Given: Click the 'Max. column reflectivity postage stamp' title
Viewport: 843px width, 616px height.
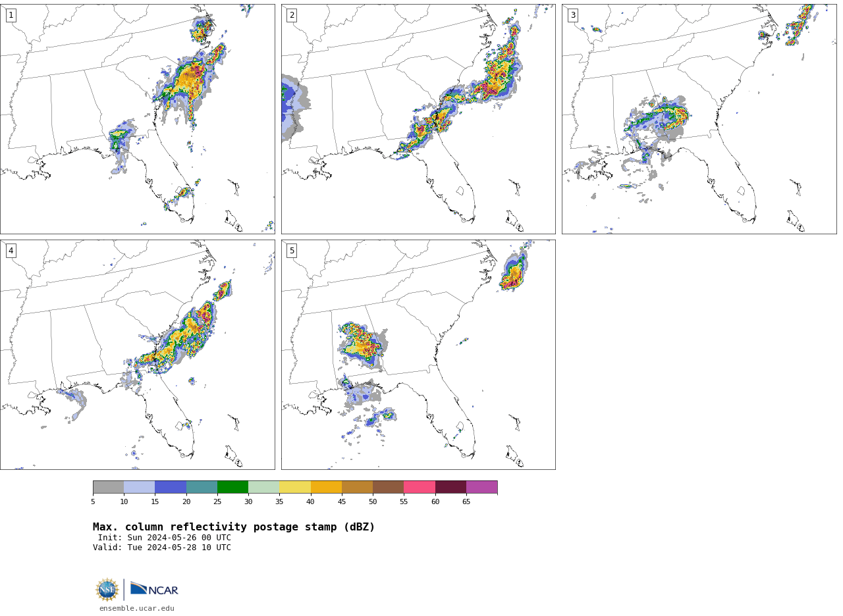Looking at the screenshot, I should [234, 527].
